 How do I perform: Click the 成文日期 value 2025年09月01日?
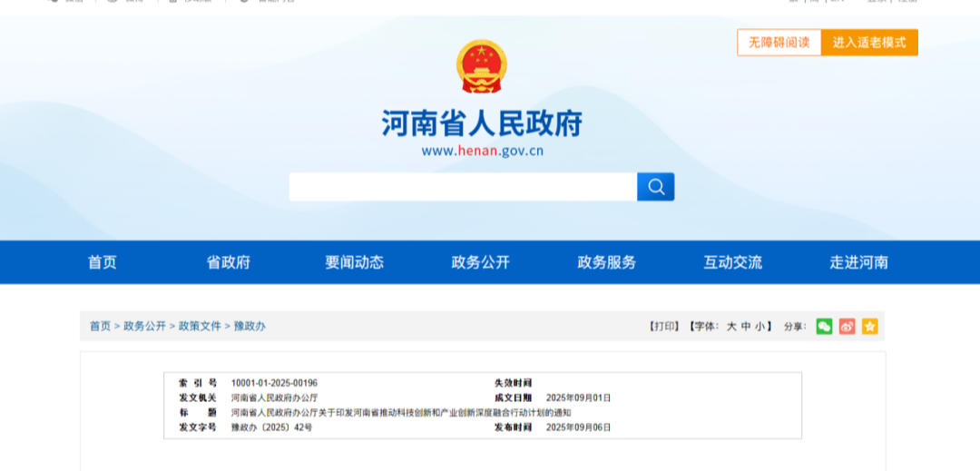pos(578,397)
